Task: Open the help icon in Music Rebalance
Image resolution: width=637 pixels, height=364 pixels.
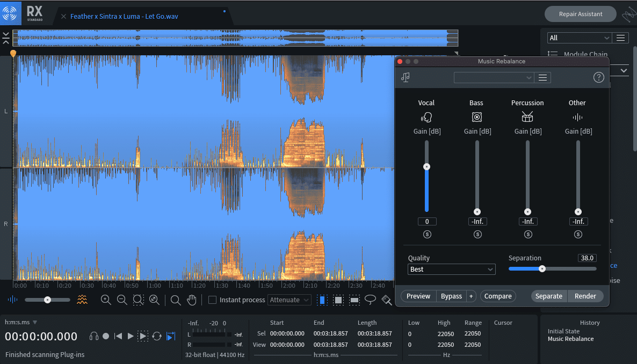Action: click(x=598, y=77)
